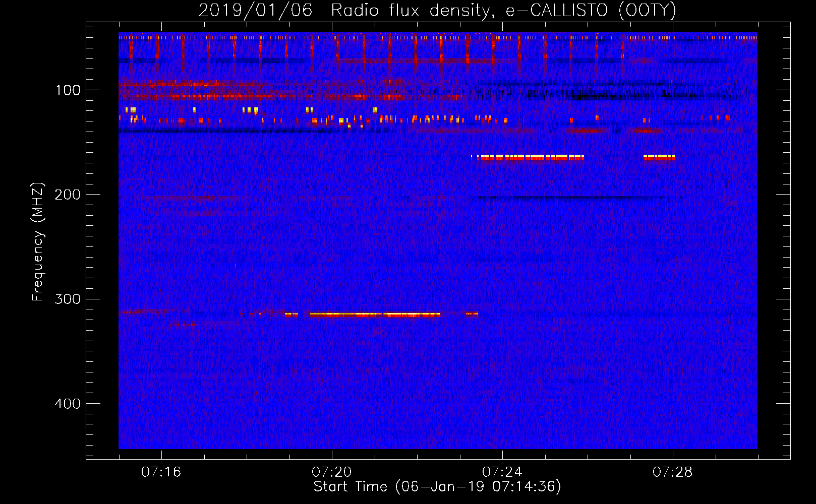Click the 07:28 time tick label
The image size is (816, 504).
pos(673,472)
